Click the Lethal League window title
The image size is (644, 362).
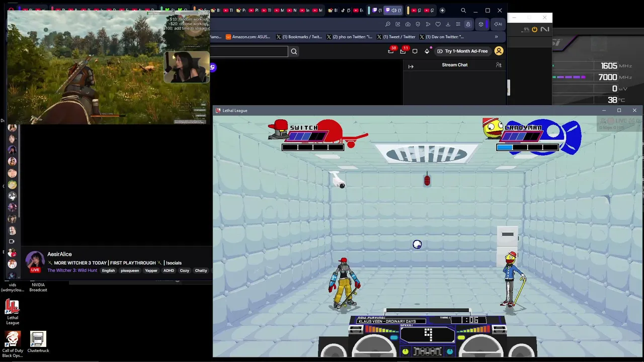234,111
